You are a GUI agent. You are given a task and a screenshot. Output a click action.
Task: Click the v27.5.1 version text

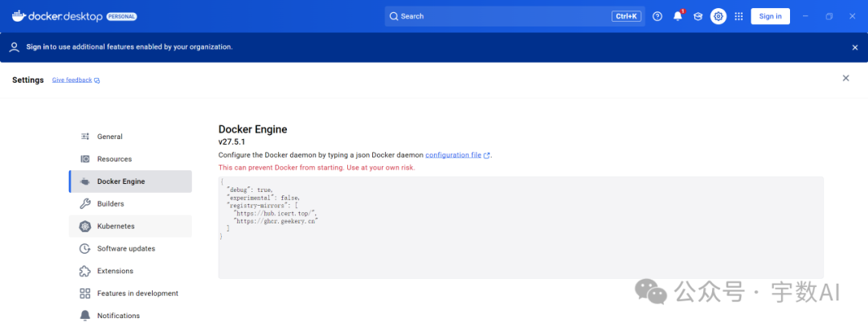pos(232,142)
